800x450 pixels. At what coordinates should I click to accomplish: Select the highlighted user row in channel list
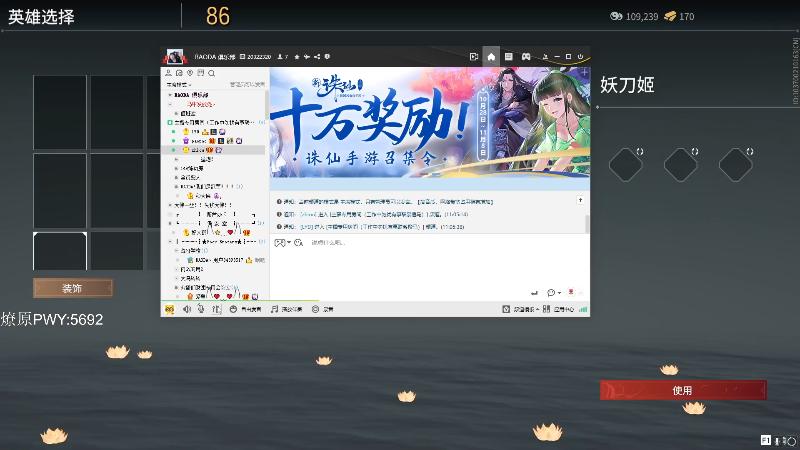point(213,150)
